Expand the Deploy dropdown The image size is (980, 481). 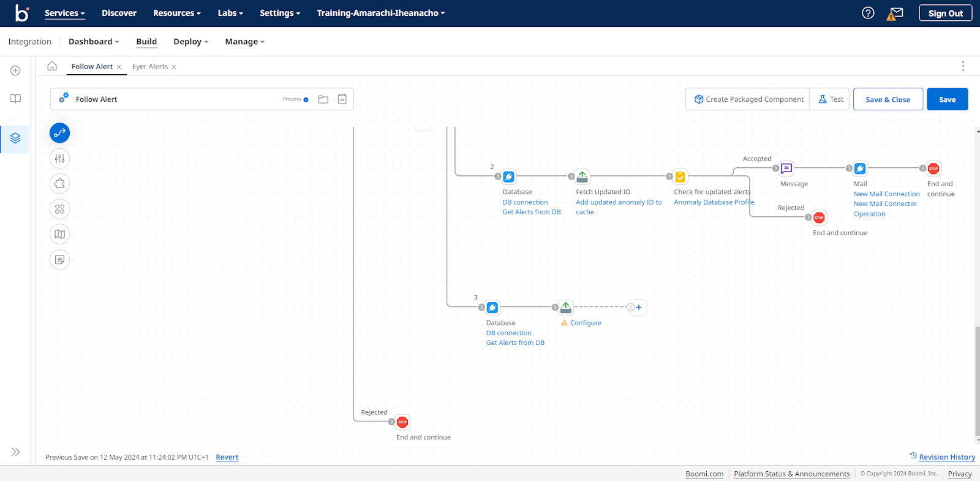[x=190, y=42]
